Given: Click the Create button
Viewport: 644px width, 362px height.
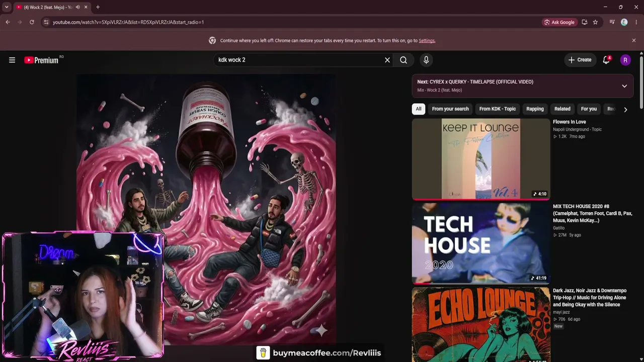Looking at the screenshot, I should coord(580,60).
